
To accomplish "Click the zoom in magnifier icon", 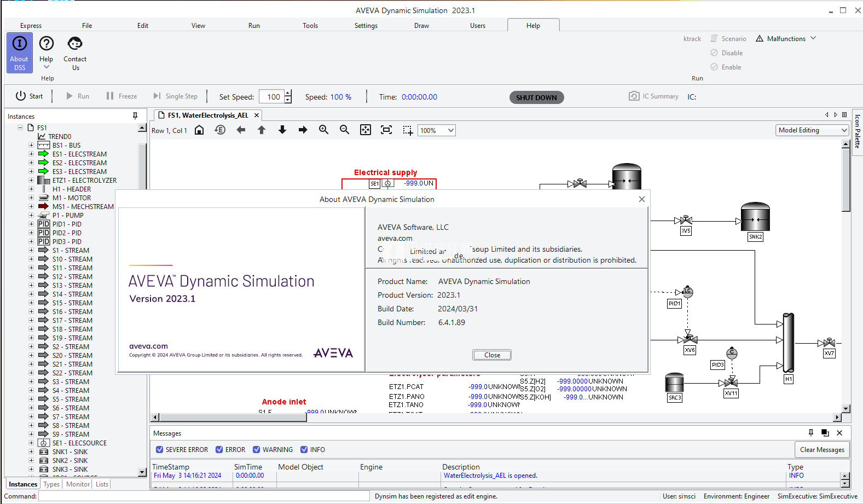I will (x=324, y=130).
